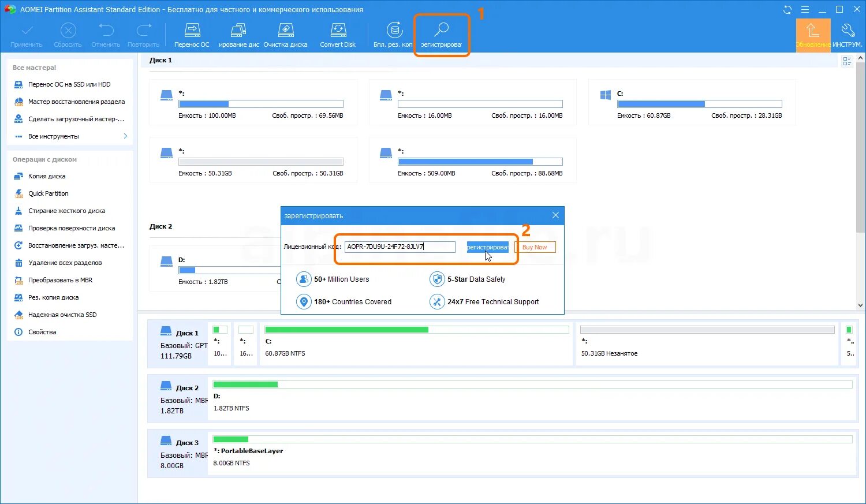This screenshot has width=866, height=504.
Task: Open the disk cloning tool in toolbar
Action: pyautogui.click(x=238, y=35)
